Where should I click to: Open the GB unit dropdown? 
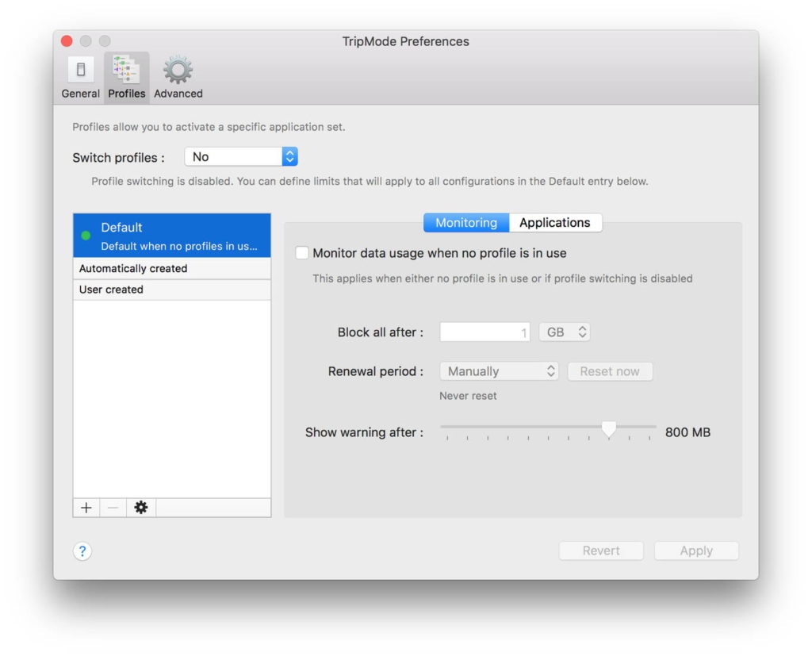(x=565, y=332)
